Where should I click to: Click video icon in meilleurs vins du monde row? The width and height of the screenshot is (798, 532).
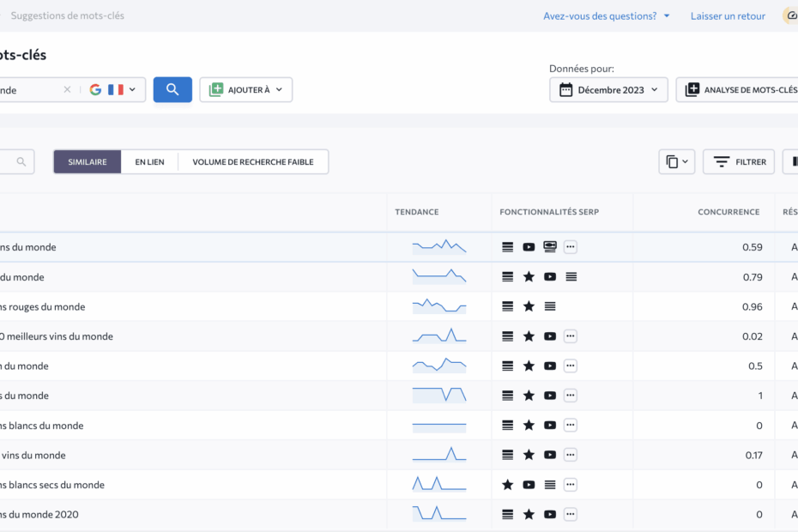pyautogui.click(x=550, y=336)
